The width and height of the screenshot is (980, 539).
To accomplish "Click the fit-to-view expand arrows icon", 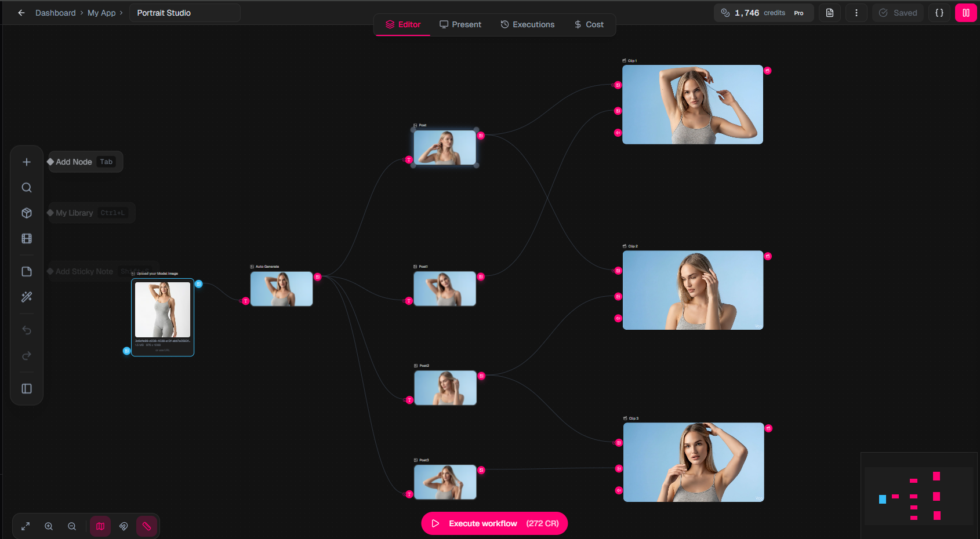I will [x=26, y=526].
